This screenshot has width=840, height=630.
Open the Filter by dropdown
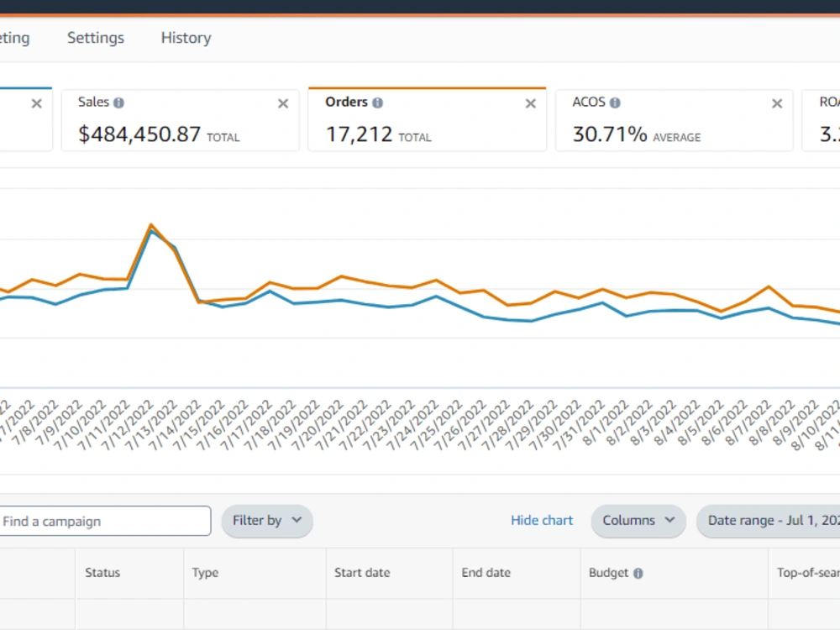pos(267,521)
